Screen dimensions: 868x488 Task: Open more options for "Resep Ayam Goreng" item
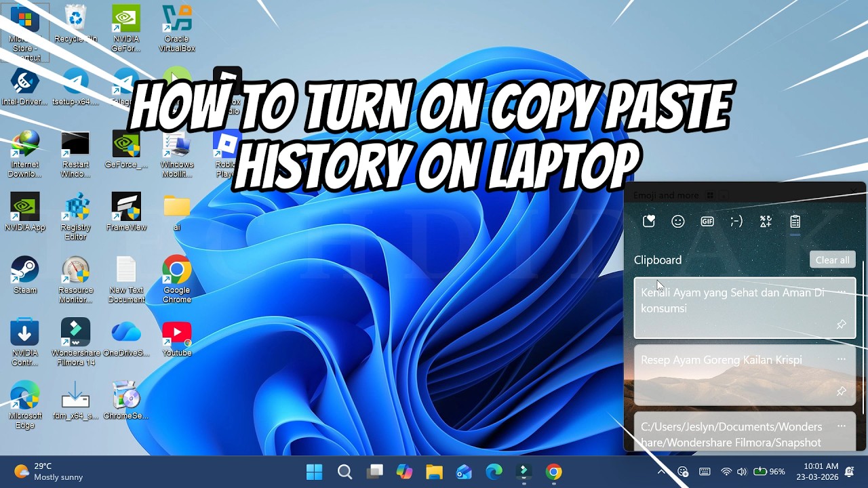point(842,359)
